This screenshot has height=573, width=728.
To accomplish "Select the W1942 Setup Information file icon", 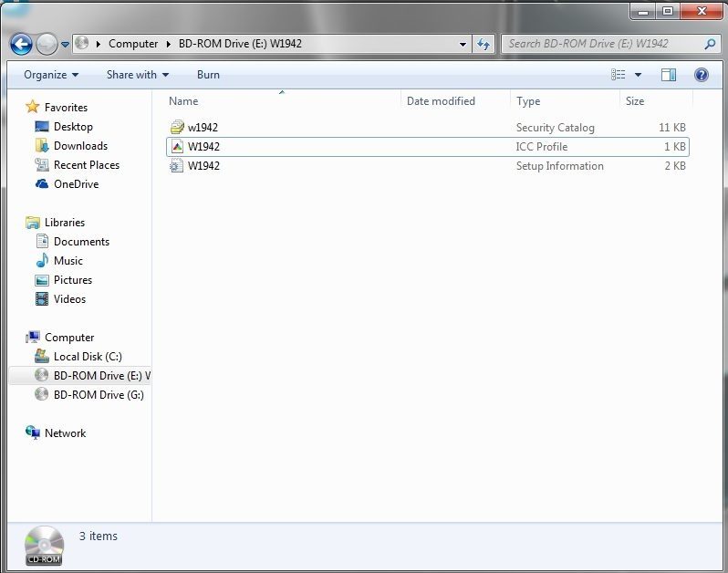I will pos(176,166).
